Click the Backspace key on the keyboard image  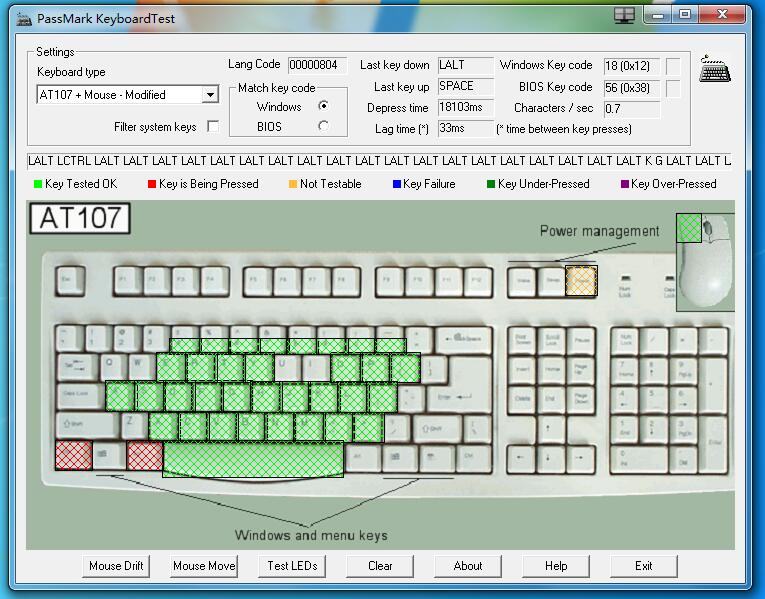point(463,339)
